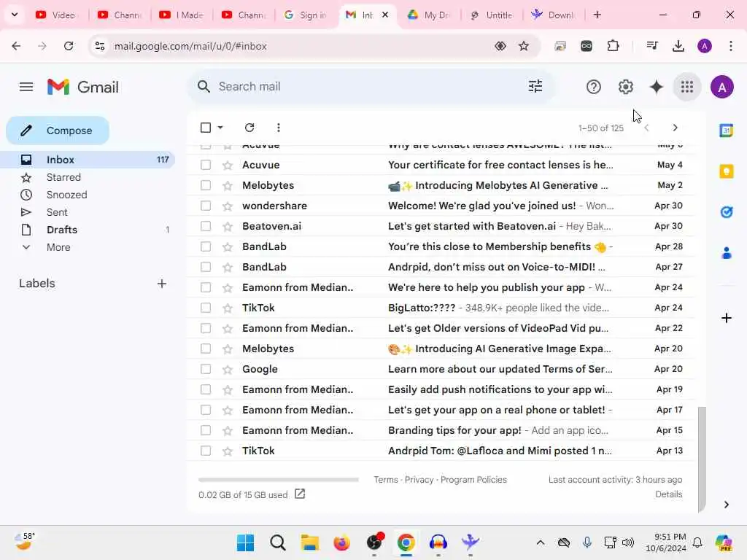
Task: Open the More options three-dot menu
Action: pyautogui.click(x=278, y=128)
